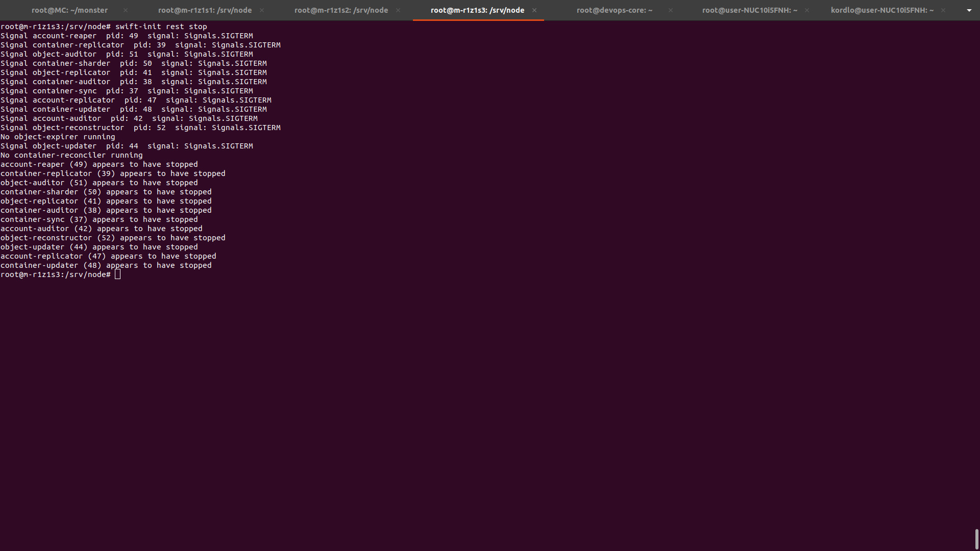Click the terminal vertical scrollbar handle
Image resolution: width=980 pixels, height=551 pixels.
pos(976,539)
